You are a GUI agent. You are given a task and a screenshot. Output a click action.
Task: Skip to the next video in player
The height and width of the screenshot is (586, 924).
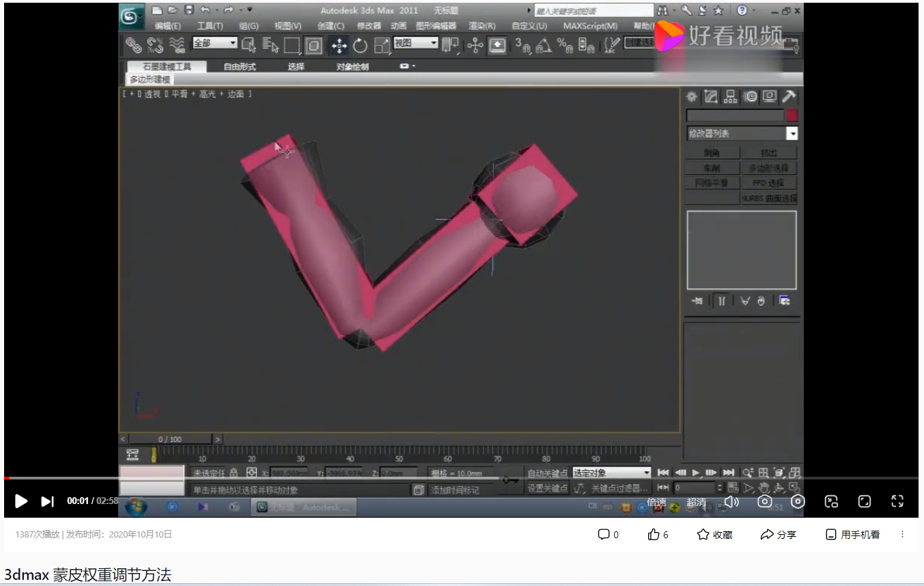(x=47, y=501)
